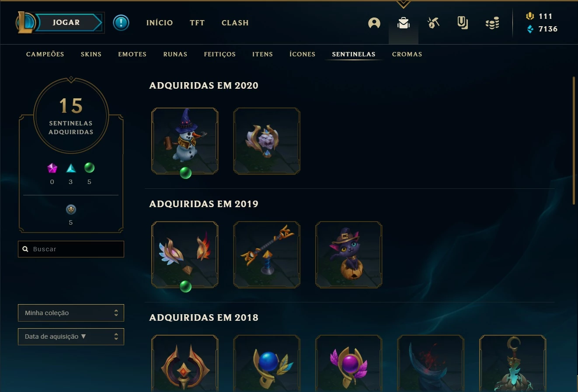Open the Data de aquisição sort dropdown
This screenshot has width=578, height=392.
point(71,336)
